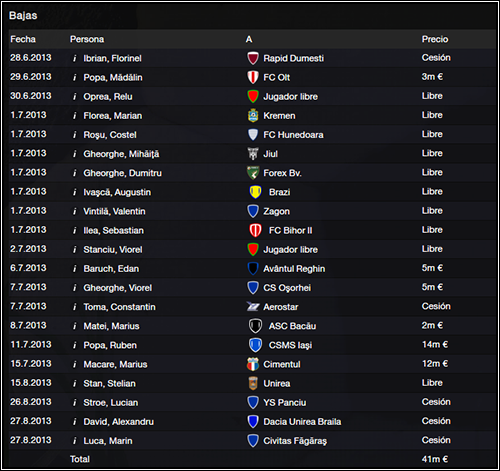Click the yellow Brazi club shield
The height and width of the screenshot is (471, 500).
(x=255, y=192)
